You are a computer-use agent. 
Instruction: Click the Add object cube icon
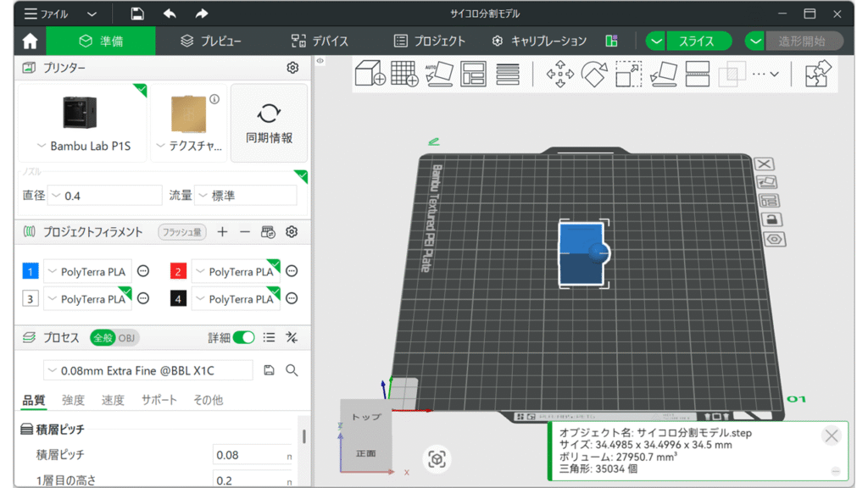coord(370,74)
